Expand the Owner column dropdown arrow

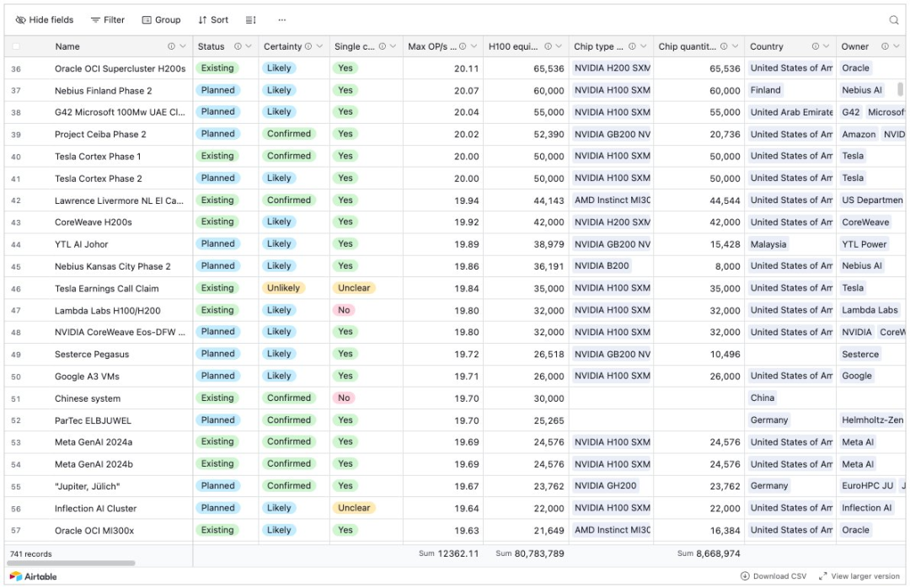[898, 46]
